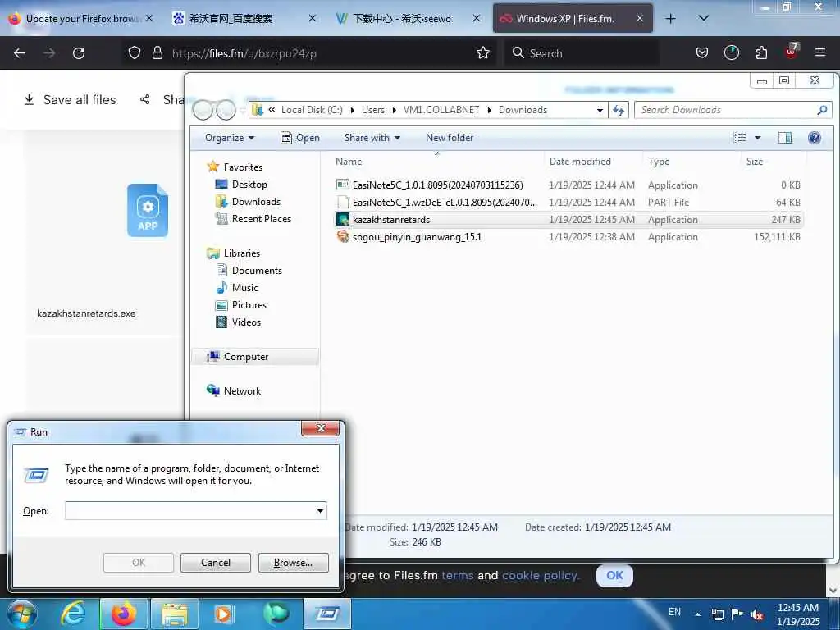Open the Organize menu in Explorer
The image size is (840, 630).
[230, 138]
